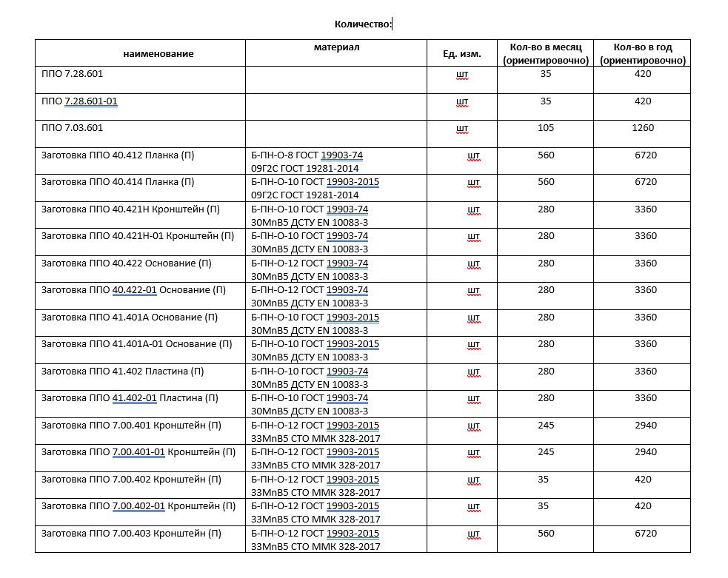Screen dimensions: 728x578
Task: Click '280' in the 40.421Н Кронштейн row
Action: coord(546,209)
